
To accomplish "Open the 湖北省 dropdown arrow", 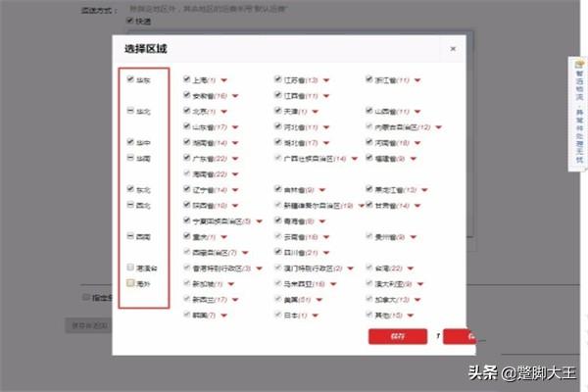I will pos(326,143).
